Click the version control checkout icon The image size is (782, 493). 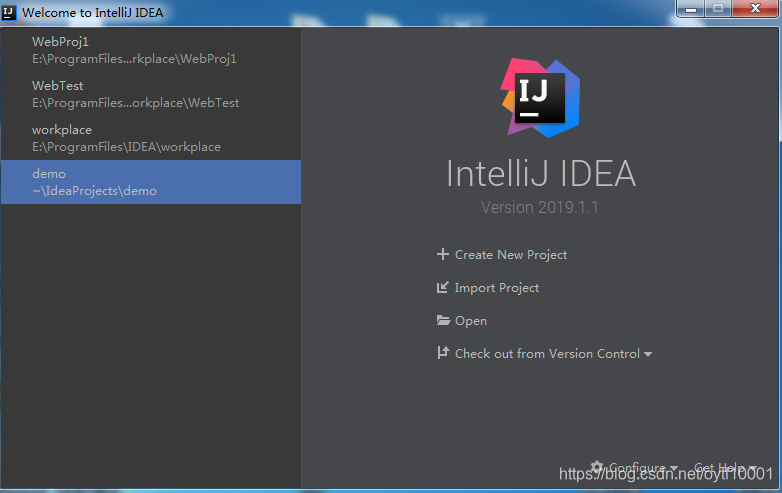click(x=443, y=353)
